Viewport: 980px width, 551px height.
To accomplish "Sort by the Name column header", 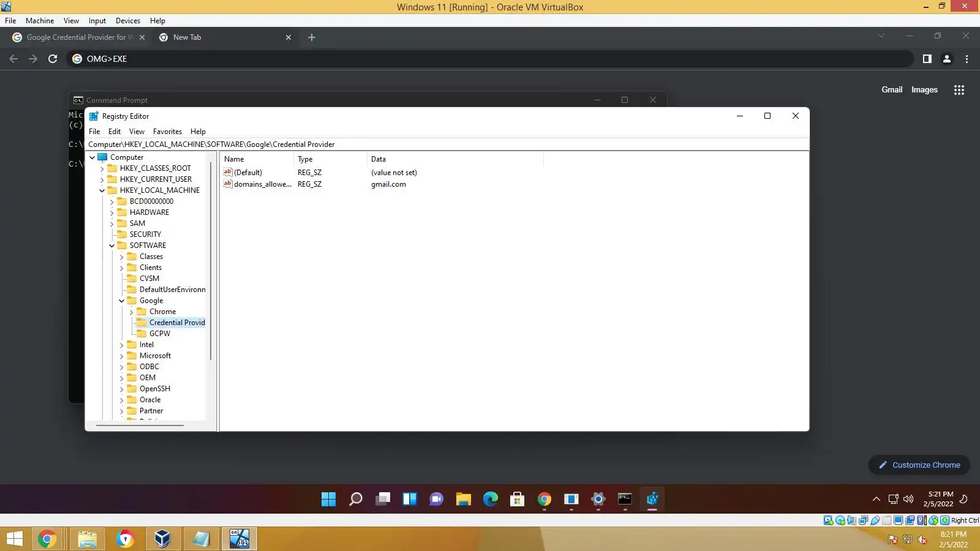I will [x=257, y=159].
